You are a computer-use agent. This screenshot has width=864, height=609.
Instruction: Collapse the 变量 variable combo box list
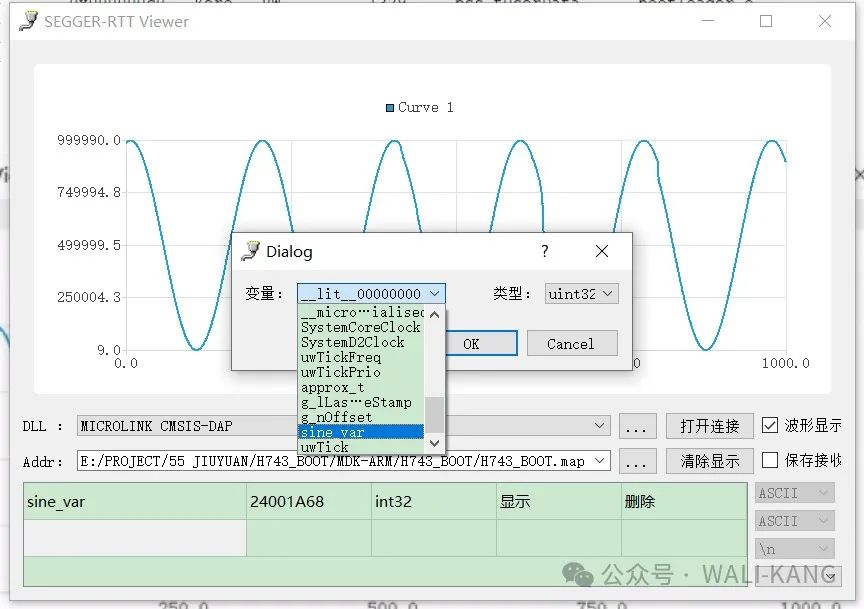pos(434,292)
